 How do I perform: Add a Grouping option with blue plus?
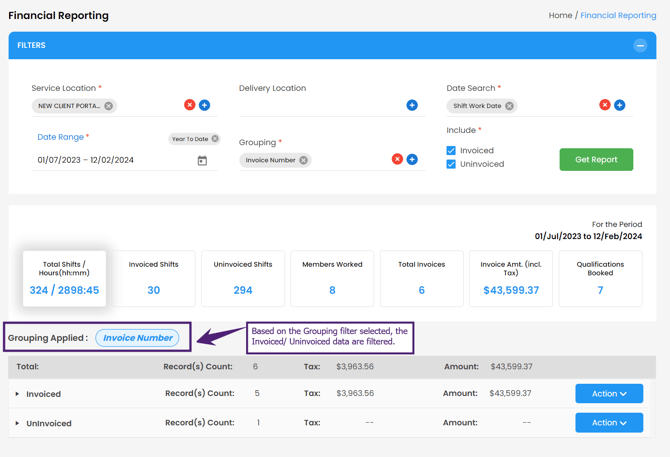tap(412, 159)
